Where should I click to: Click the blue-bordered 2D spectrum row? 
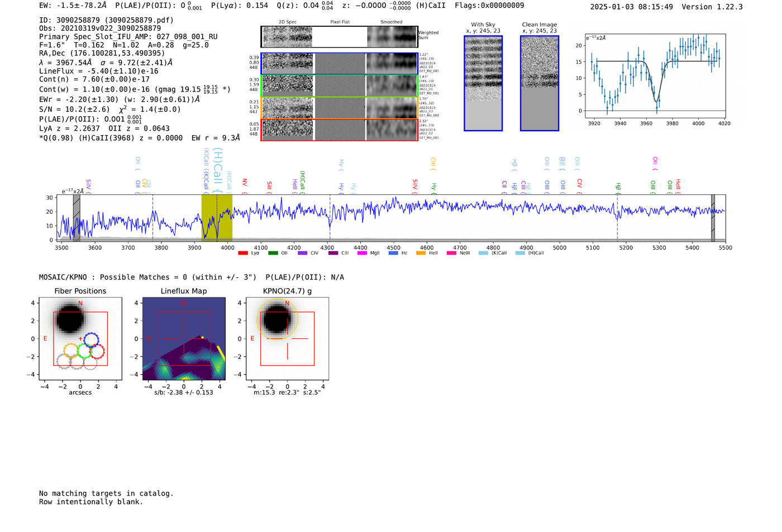coord(339,64)
